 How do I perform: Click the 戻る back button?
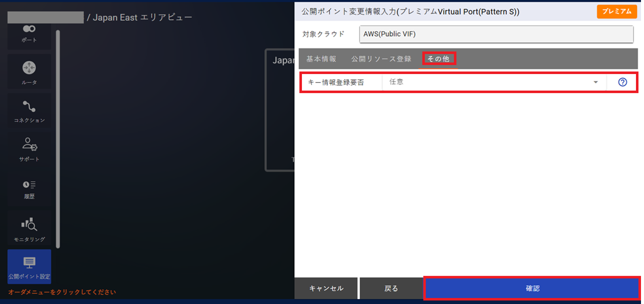[x=392, y=288]
